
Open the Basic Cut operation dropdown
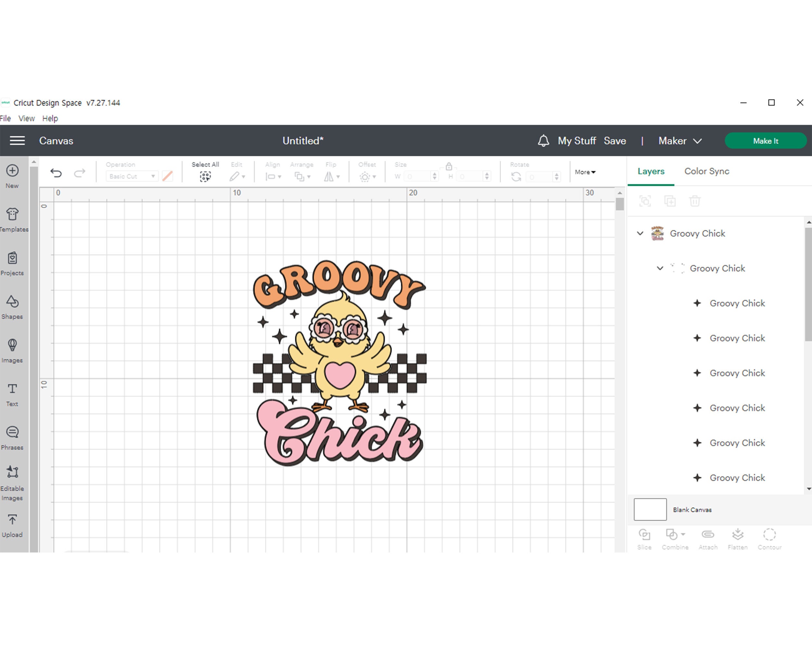(132, 176)
